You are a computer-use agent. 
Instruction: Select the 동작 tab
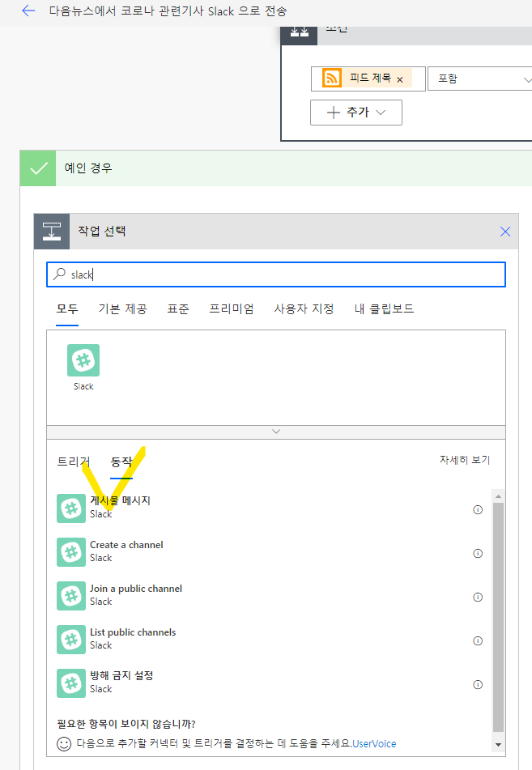[121, 462]
